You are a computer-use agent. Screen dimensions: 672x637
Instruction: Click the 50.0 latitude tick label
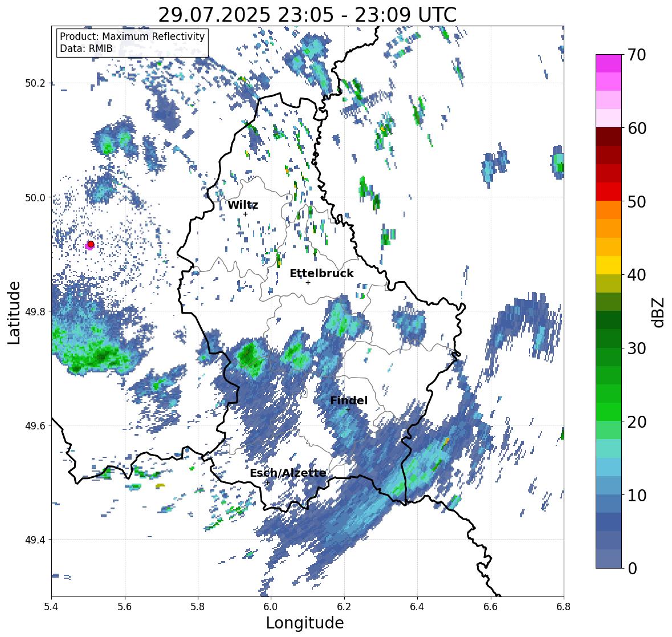coord(35,198)
